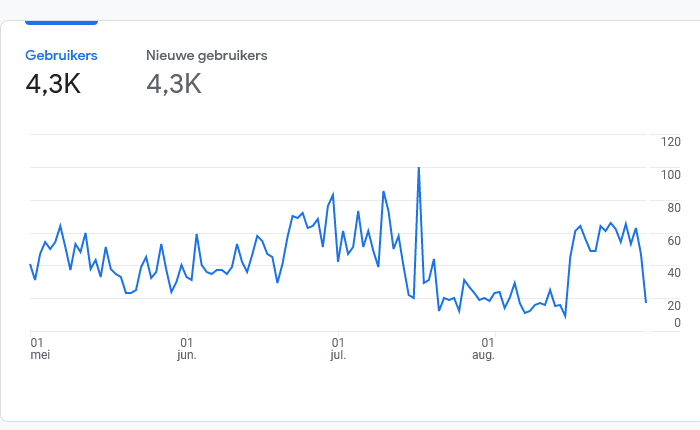
Task: Click the 4,3K value under Gebruikers
Action: click(53, 84)
